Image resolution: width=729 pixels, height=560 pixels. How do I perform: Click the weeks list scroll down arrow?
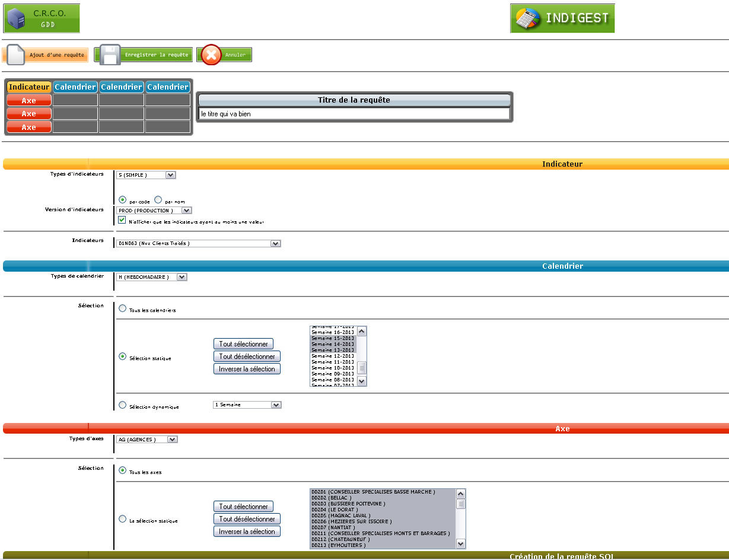point(362,381)
